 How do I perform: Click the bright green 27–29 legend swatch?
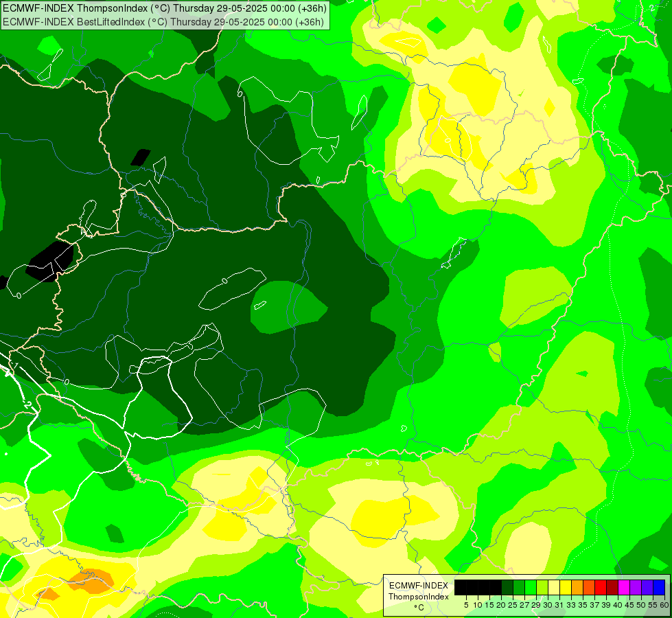531,587
